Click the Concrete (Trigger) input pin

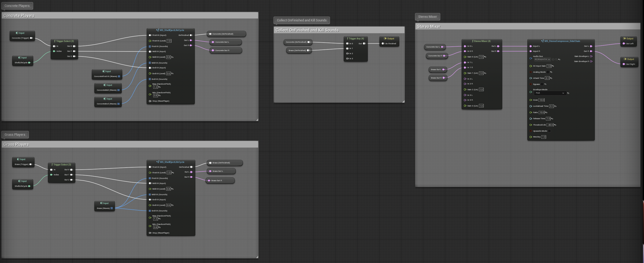[31, 38]
